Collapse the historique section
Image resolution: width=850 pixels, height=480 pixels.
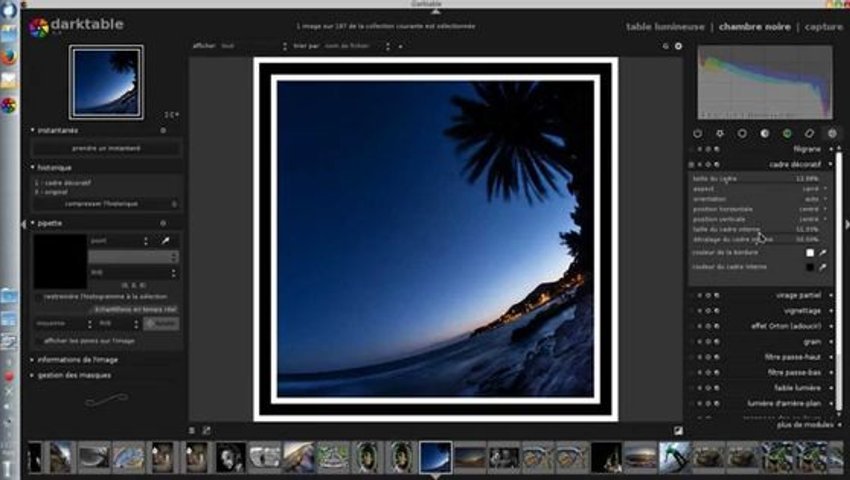click(x=54, y=168)
